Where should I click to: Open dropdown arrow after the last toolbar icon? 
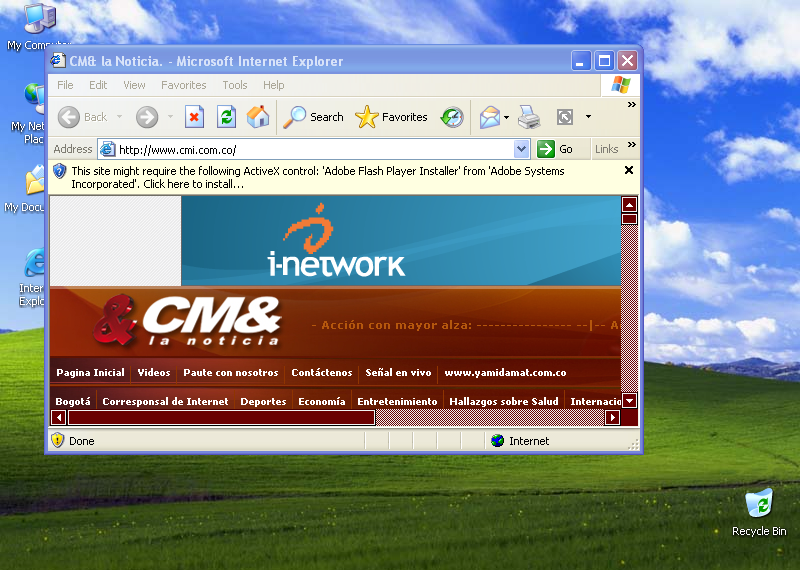tap(588, 117)
